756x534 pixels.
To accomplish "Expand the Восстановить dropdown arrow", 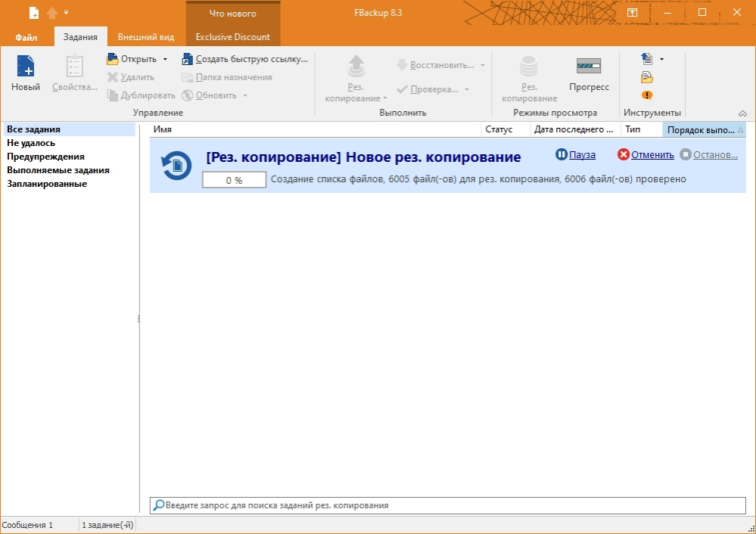I will tap(482, 65).
